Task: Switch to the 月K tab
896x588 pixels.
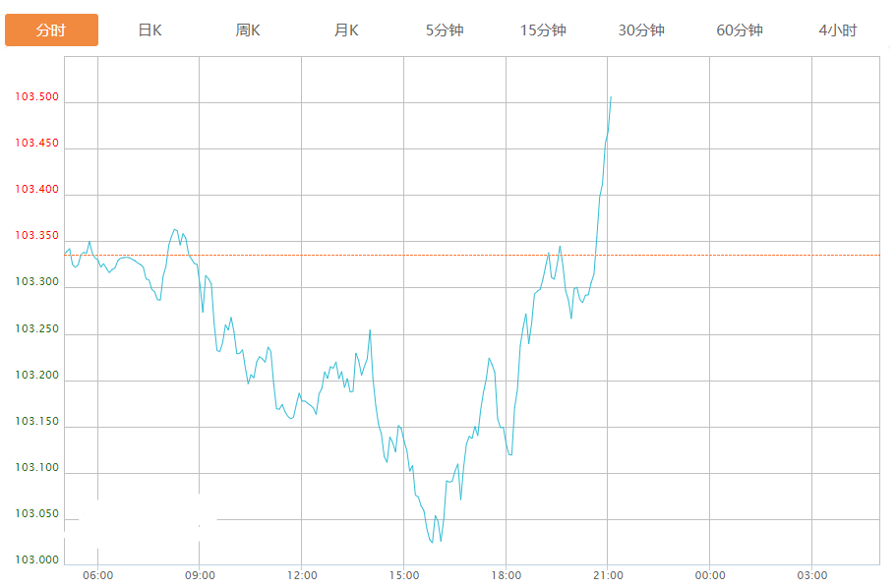Action: [x=346, y=30]
